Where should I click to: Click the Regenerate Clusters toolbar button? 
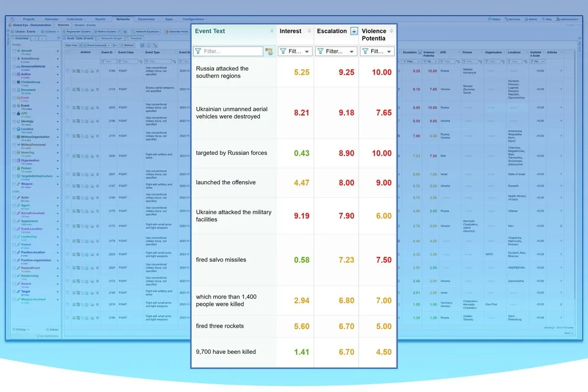76,31
